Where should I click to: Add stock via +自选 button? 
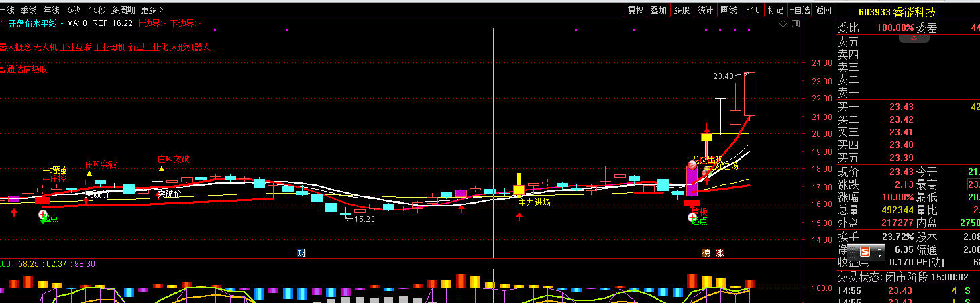click(800, 10)
